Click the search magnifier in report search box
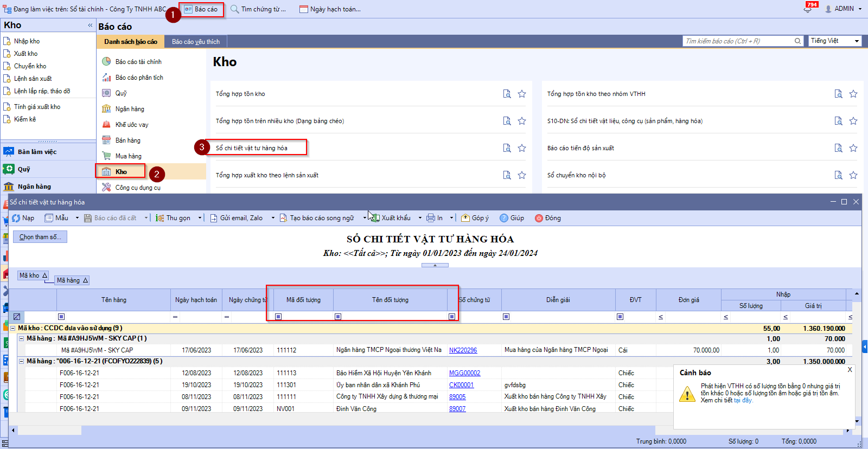 (797, 41)
